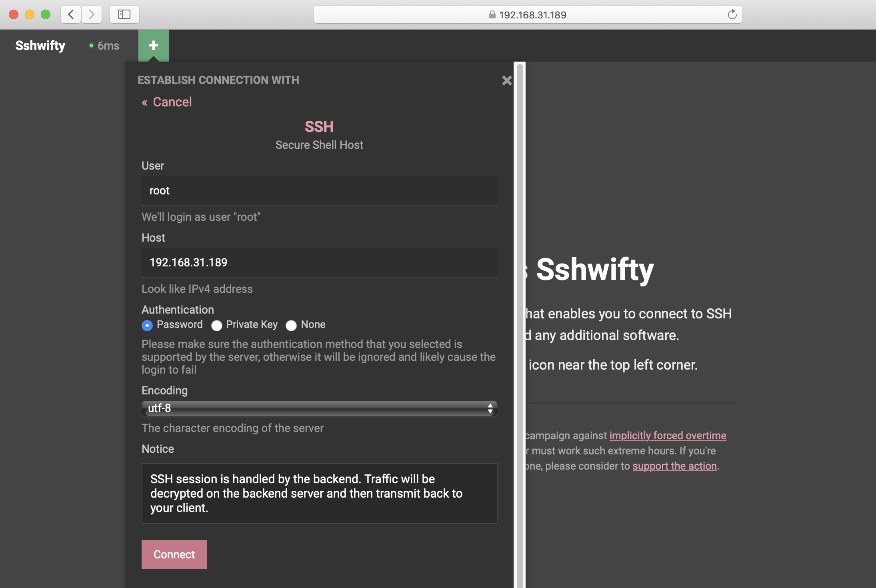Click the 6ms latency status indicator
Image resolution: width=876 pixels, height=588 pixels.
(104, 46)
